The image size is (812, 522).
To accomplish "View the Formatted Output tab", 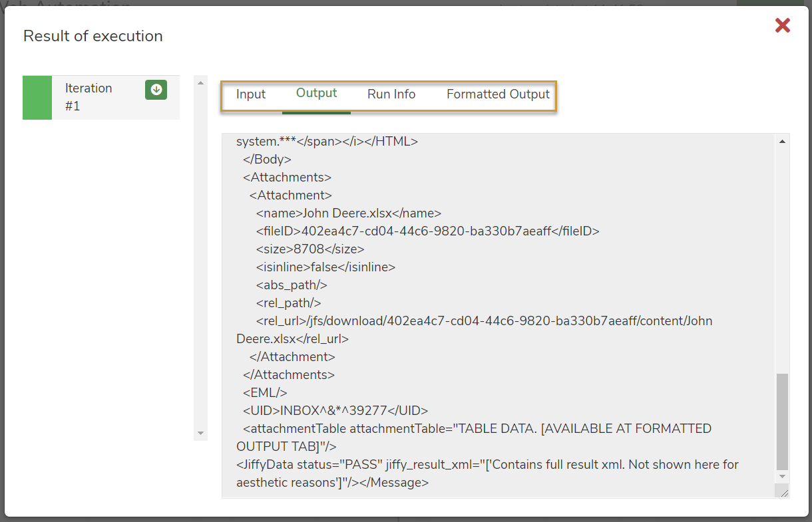I will (x=498, y=94).
